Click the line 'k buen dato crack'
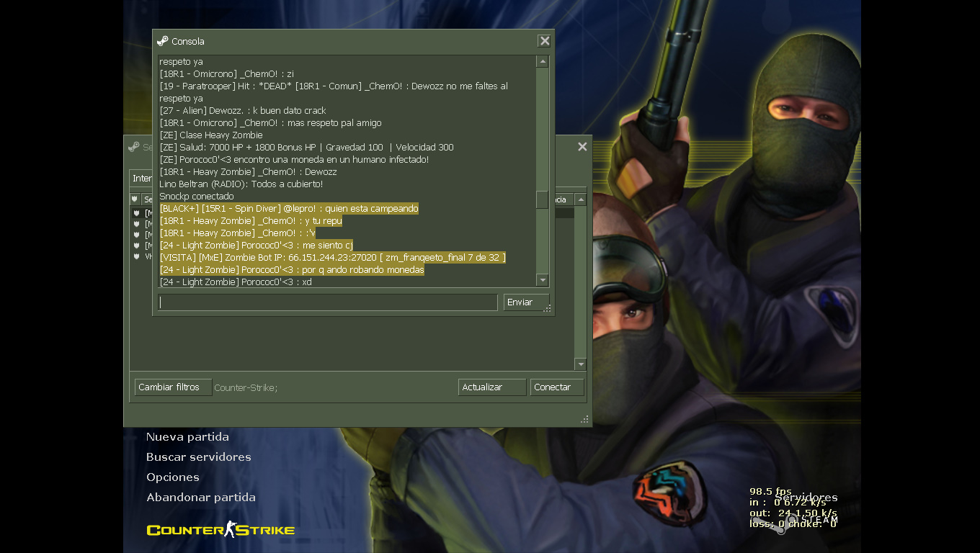Image resolution: width=980 pixels, height=553 pixels. pyautogui.click(x=243, y=111)
